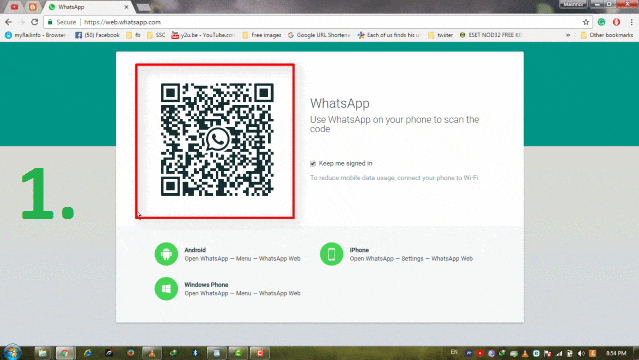
Task: Expand the hidden bookmarks chevron
Action: 568,35
